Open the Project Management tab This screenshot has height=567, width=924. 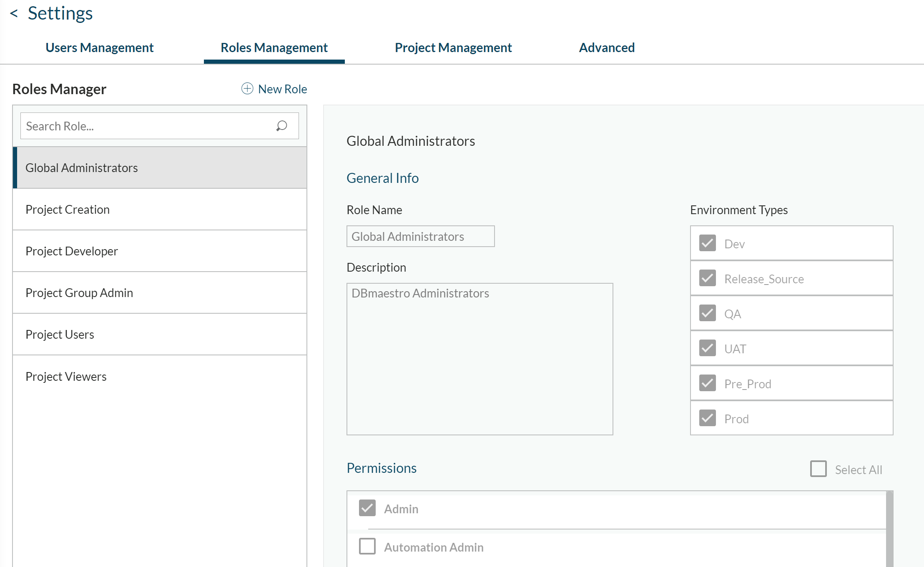(x=453, y=47)
